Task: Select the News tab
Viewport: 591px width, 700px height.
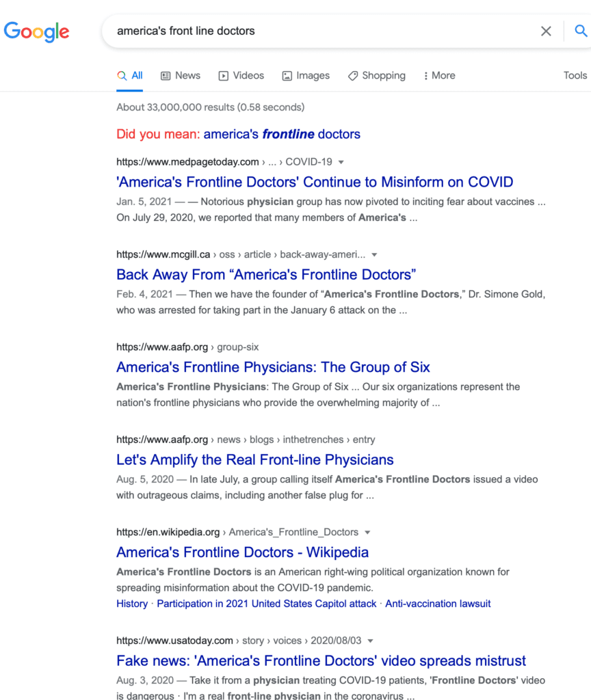Action: click(x=181, y=75)
